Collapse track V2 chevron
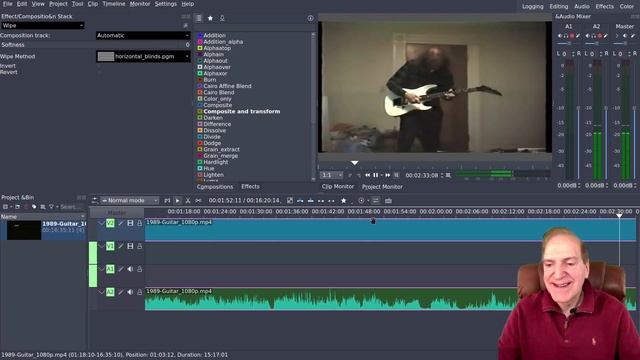 tap(101, 223)
